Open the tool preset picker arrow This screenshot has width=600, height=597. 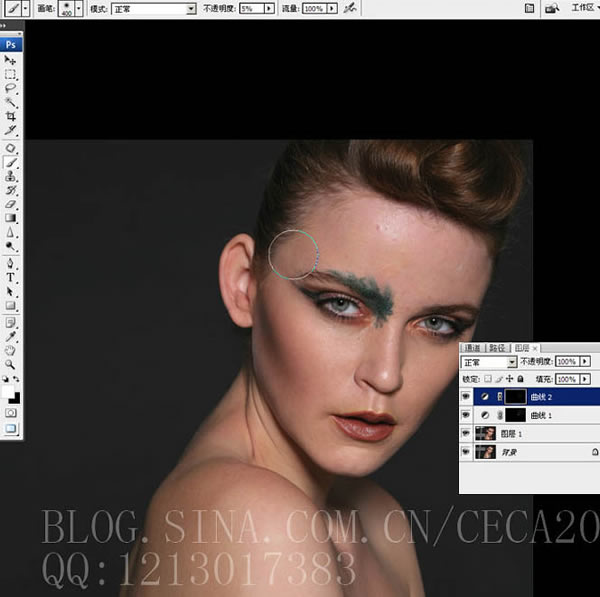[x=26, y=8]
